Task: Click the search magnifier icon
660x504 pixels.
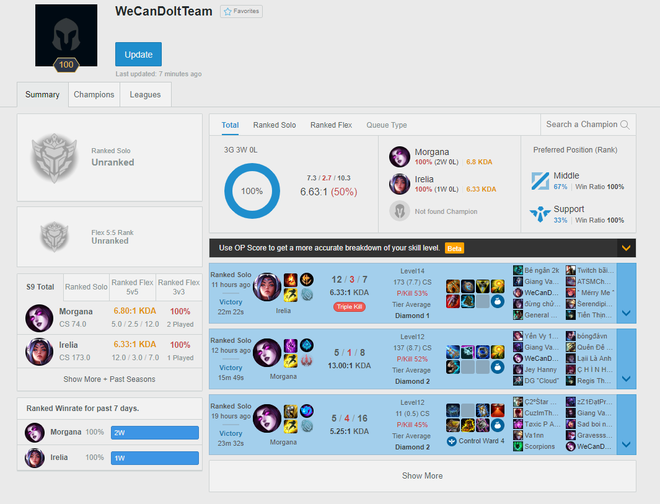Action: click(x=625, y=125)
